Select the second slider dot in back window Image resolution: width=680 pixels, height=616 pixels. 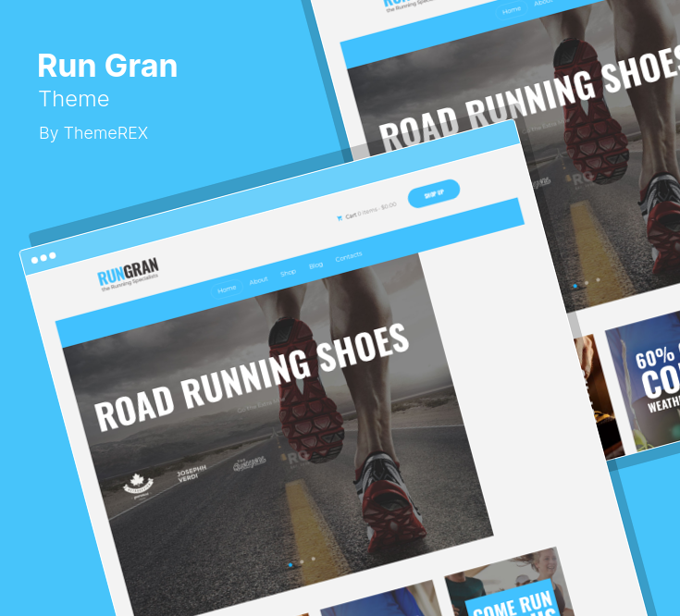(x=587, y=283)
